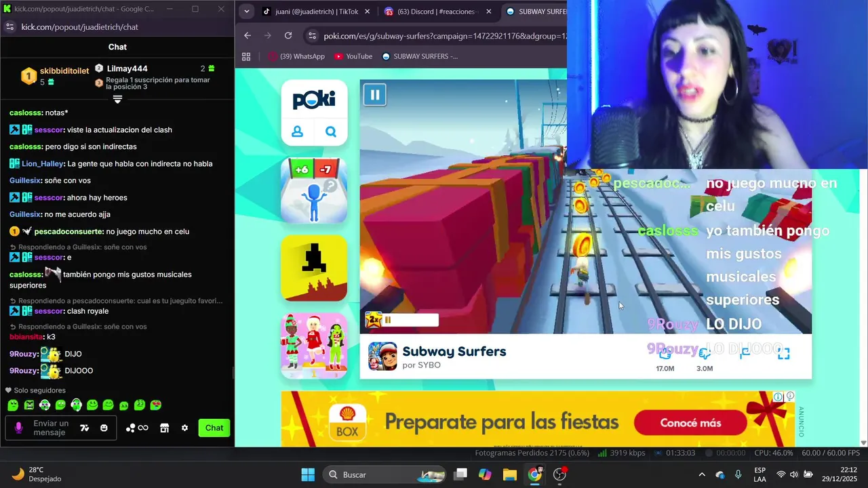Screen dimensions: 868x488
Task: Click Conocé más on Shell ad
Action: coord(690,423)
